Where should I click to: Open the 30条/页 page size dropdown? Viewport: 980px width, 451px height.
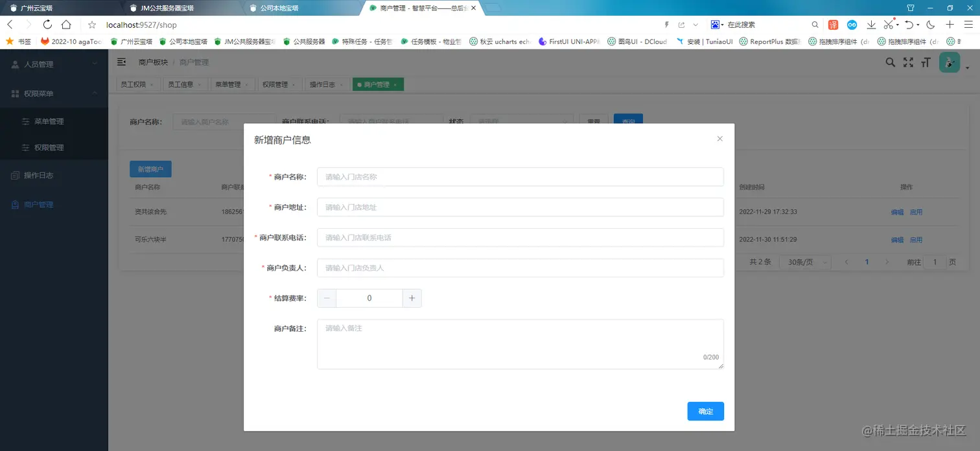805,262
